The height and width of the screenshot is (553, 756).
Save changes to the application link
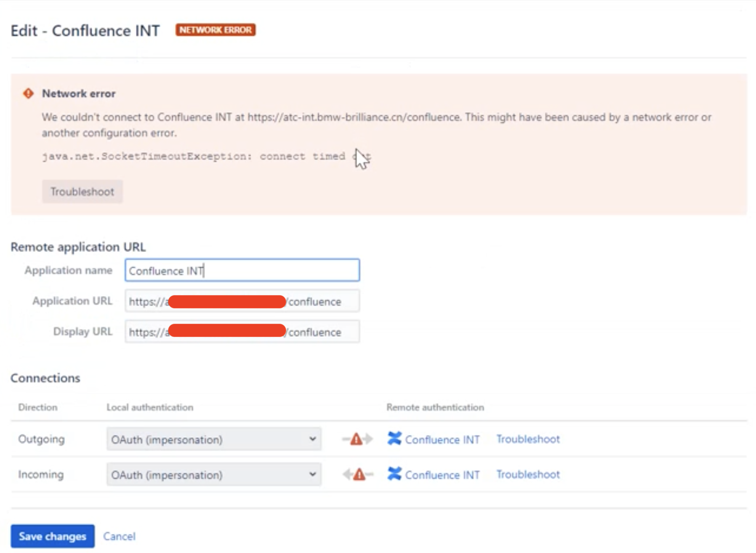[x=53, y=536]
